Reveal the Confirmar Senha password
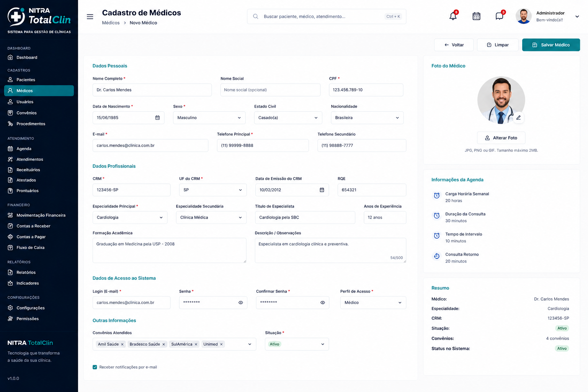 tap(323, 302)
